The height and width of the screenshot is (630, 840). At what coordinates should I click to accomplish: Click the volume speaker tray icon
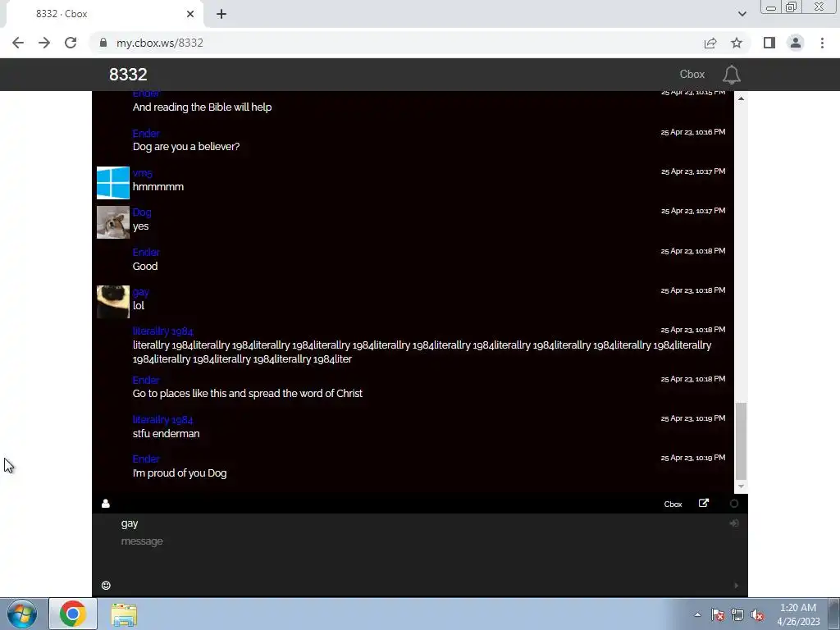(757, 615)
